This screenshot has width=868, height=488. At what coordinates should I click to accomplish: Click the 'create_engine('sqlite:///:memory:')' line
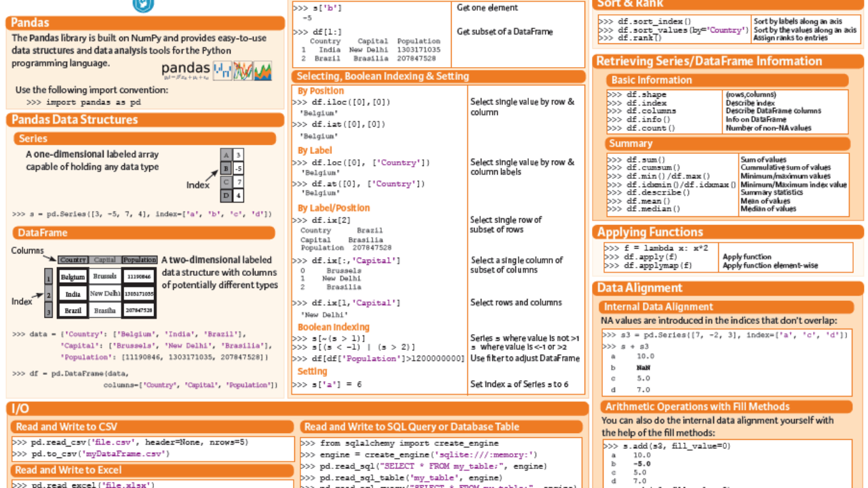(x=419, y=455)
